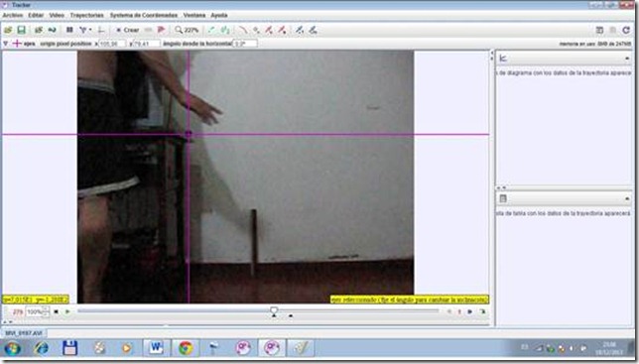Open the plot view dropdown arrow
Screen dimensions: 639x364
pos(627,59)
